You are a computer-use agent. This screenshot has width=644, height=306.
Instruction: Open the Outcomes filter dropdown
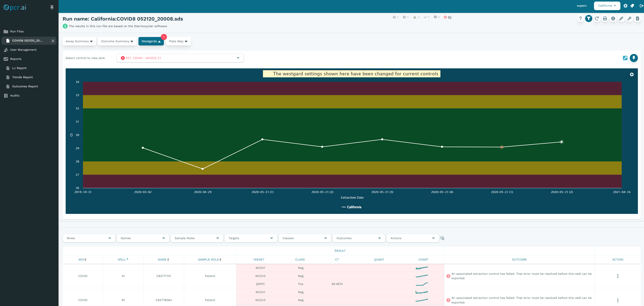tap(358, 238)
